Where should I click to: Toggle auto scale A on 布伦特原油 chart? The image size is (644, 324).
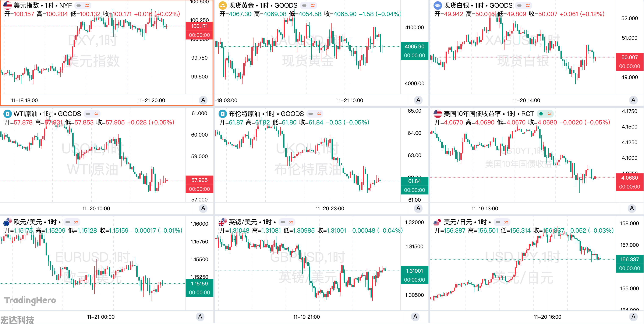pyautogui.click(x=418, y=208)
